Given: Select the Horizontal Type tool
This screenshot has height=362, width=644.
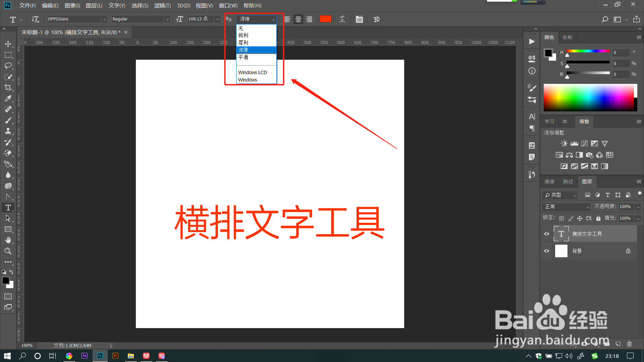Looking at the screenshot, I should click(8, 208).
